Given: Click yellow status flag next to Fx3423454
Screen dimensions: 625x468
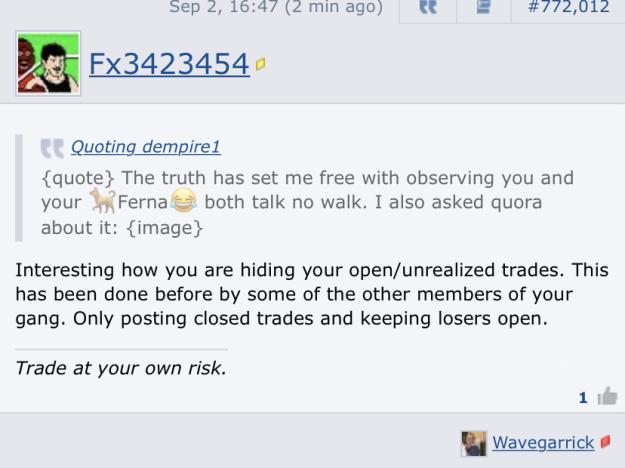Looking at the screenshot, I should pos(260,64).
